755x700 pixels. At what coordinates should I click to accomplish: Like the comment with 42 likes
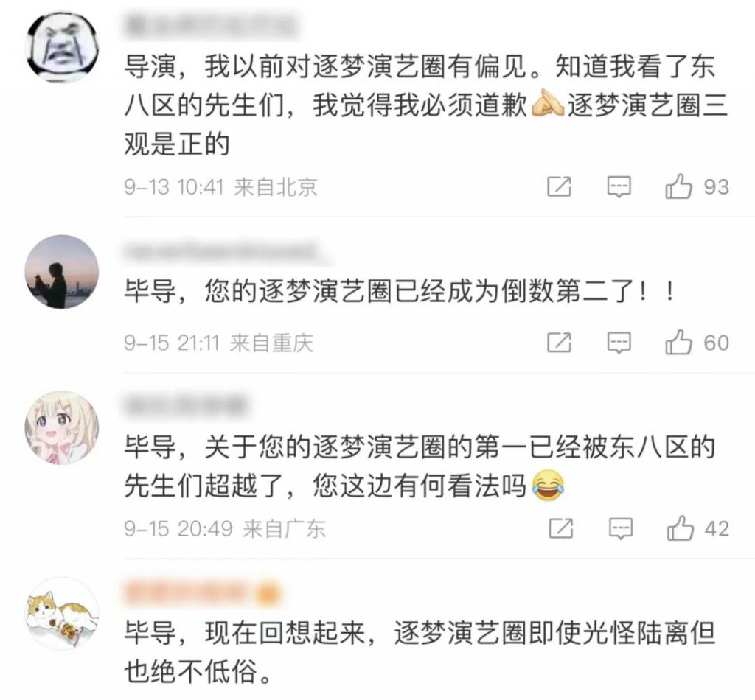coord(680,528)
